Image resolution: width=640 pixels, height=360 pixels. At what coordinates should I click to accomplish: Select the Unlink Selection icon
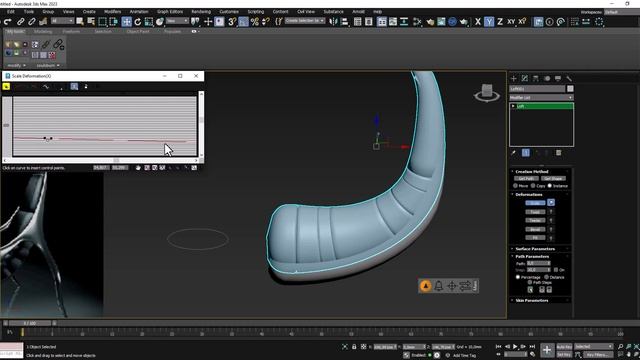pos(31,22)
